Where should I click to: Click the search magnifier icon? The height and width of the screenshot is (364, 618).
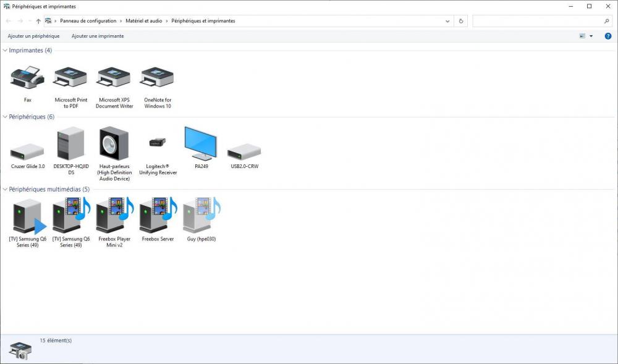pos(607,21)
